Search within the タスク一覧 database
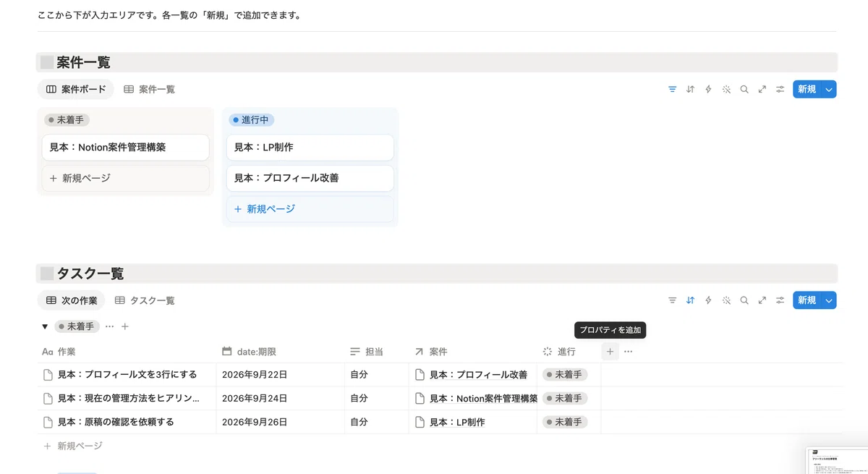This screenshot has height=474, width=868. [744, 300]
